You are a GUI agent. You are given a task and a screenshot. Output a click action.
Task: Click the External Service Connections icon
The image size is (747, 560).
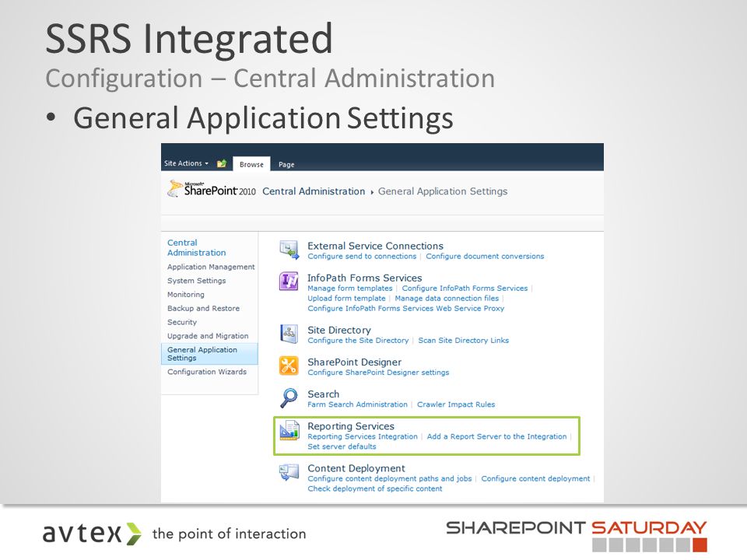click(289, 250)
